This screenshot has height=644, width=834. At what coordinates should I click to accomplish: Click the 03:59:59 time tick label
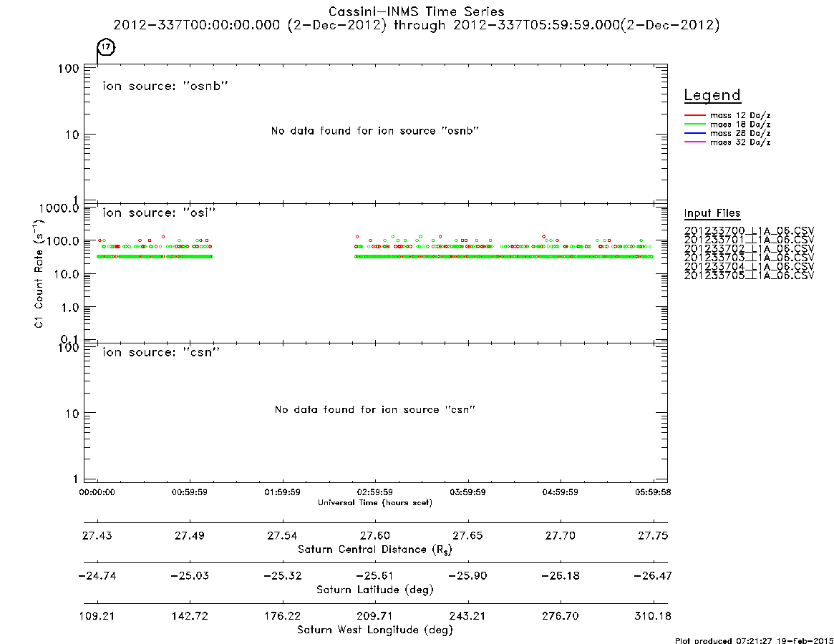tap(467, 492)
